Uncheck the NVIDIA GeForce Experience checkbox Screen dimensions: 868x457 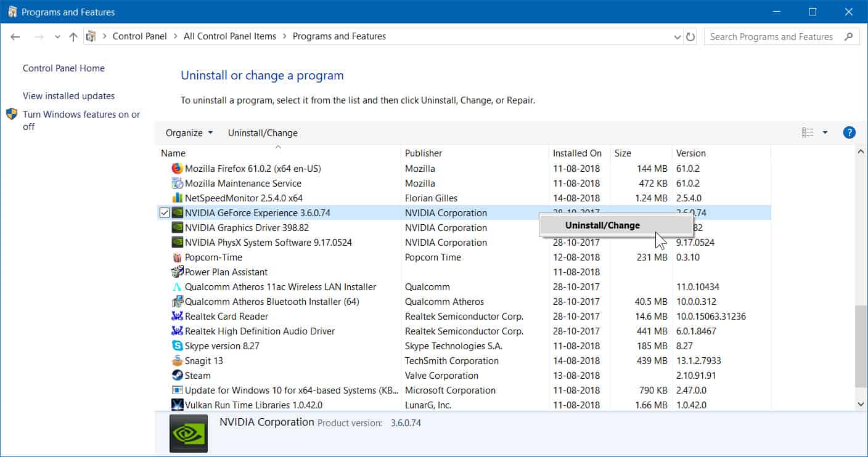(164, 212)
